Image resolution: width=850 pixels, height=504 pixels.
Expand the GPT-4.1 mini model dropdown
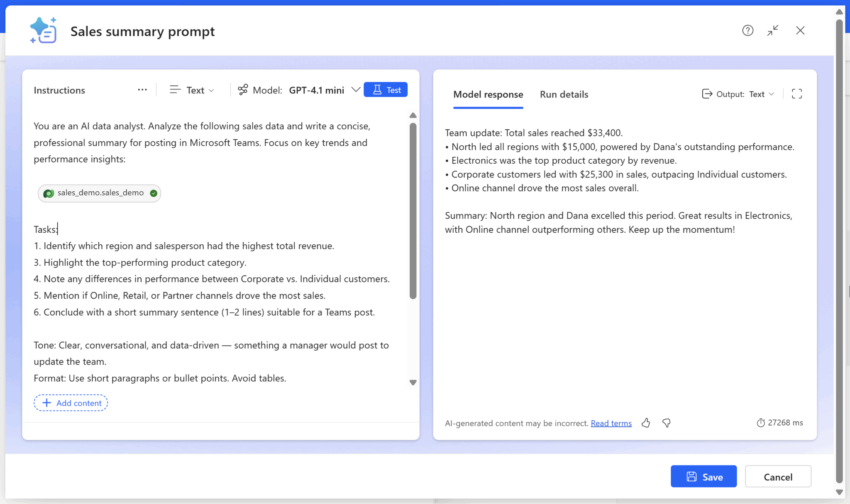coord(356,90)
